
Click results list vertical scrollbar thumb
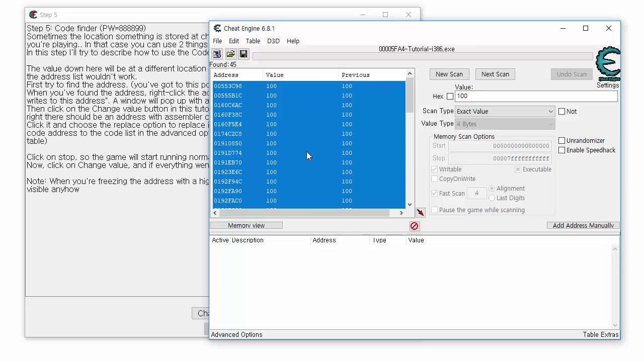click(x=410, y=96)
